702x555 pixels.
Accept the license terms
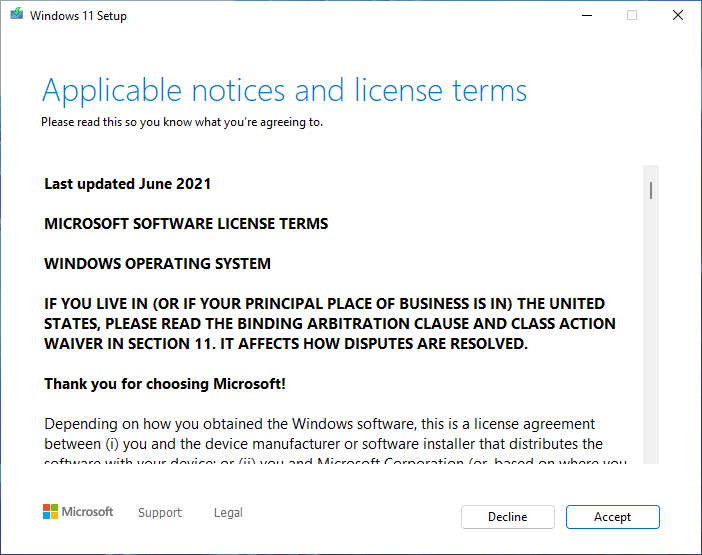[x=612, y=517]
